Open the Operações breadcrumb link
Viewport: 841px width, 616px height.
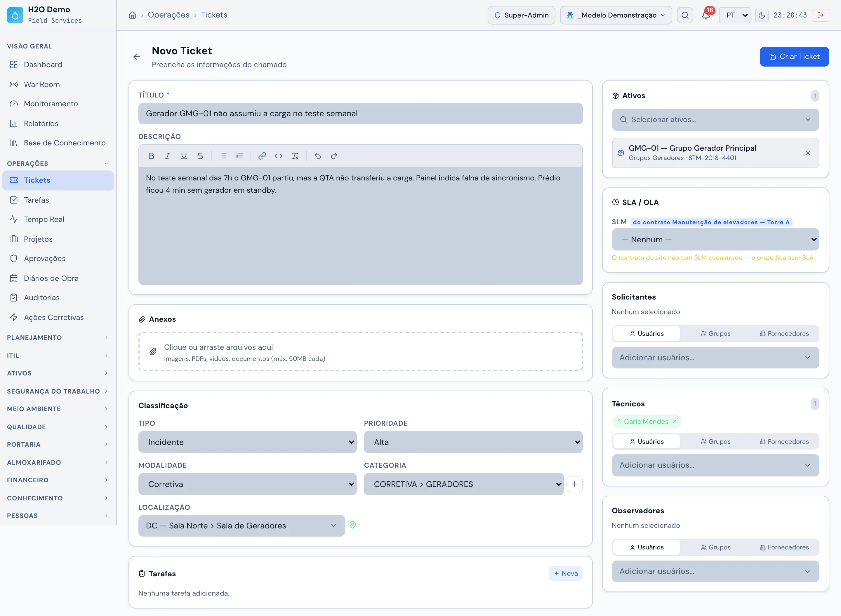(x=168, y=15)
